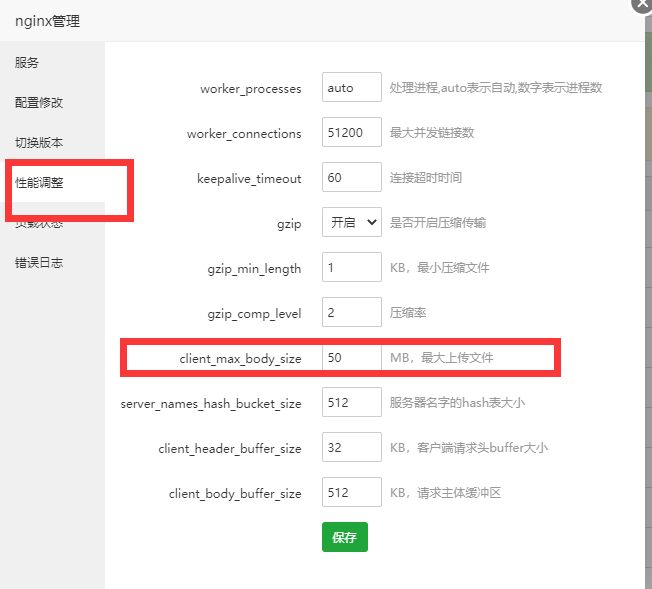The image size is (652, 589).
Task: Focus the keepalive_timeout field
Action: 351,177
